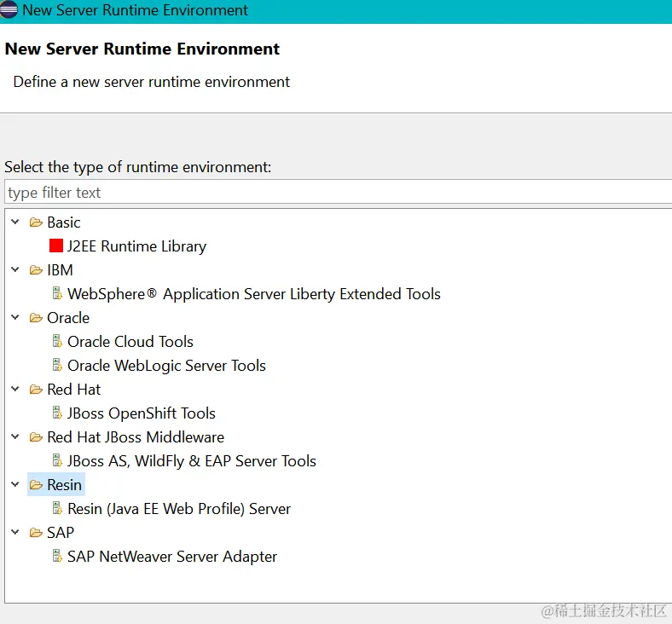672x624 pixels.
Task: Select JBoss AS, WildFly & EAP Server Tools
Action: tap(192, 461)
